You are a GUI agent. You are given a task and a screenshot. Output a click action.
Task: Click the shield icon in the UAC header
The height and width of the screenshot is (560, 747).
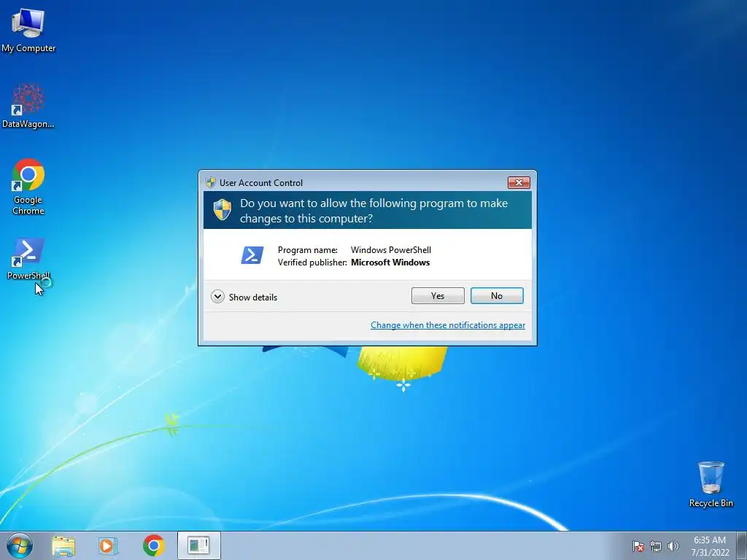(x=222, y=210)
